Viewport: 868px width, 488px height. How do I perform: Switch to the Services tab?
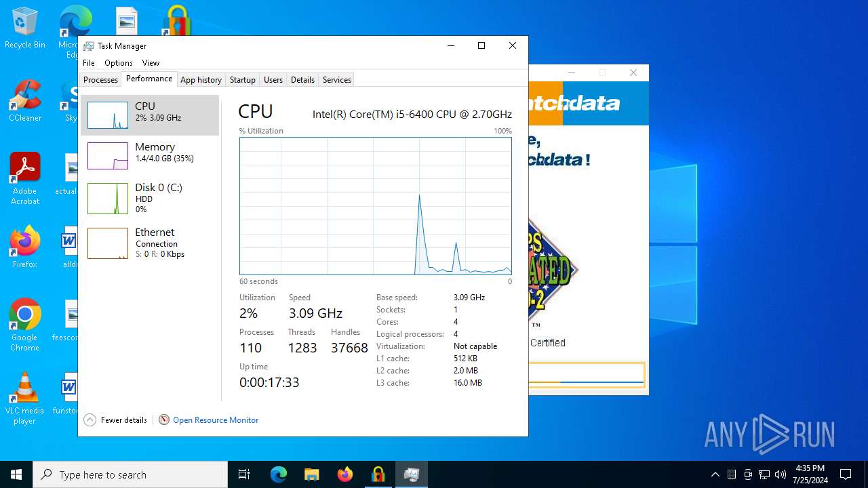[x=337, y=80]
